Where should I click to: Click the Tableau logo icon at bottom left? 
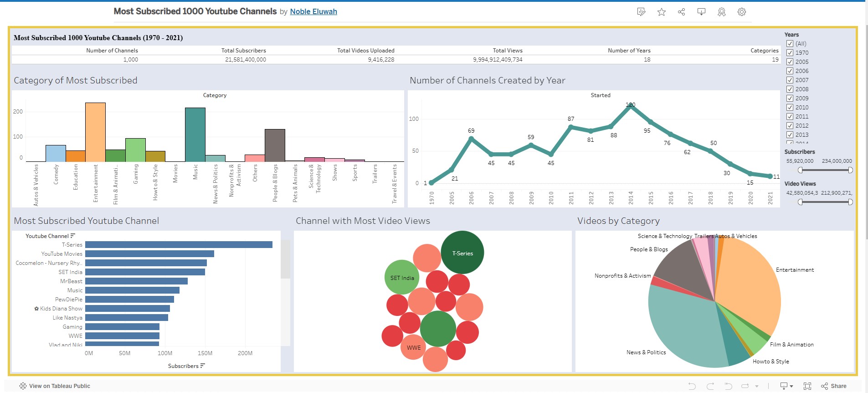(23, 386)
